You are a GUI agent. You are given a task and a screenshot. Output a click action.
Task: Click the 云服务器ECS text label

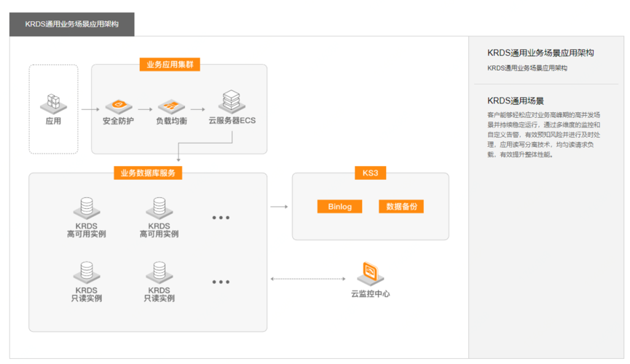(x=232, y=121)
